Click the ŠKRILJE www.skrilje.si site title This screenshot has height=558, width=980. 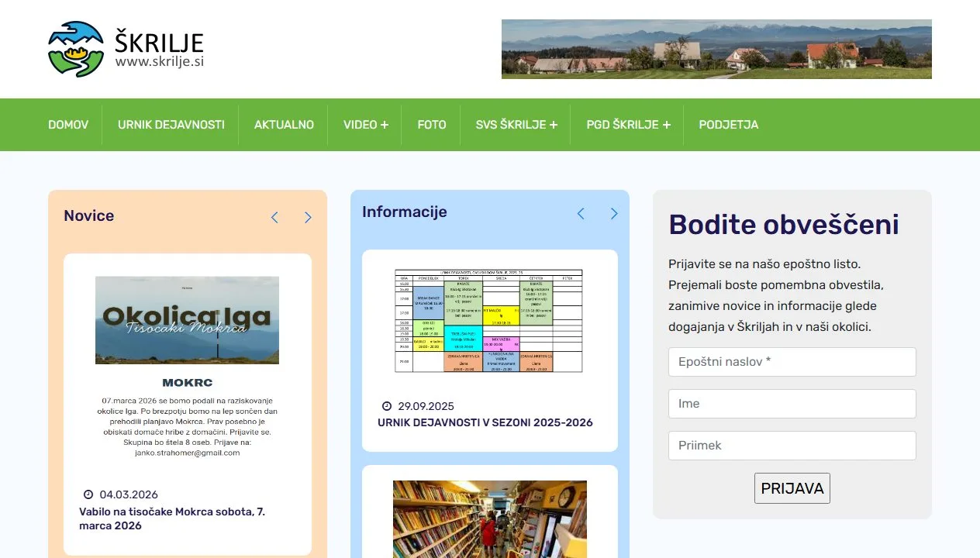pyautogui.click(x=160, y=49)
